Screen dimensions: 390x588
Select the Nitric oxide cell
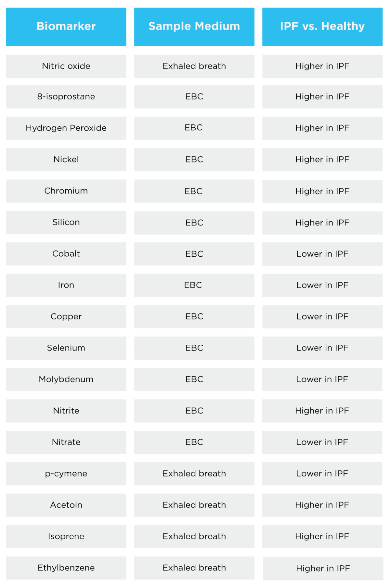66,66
